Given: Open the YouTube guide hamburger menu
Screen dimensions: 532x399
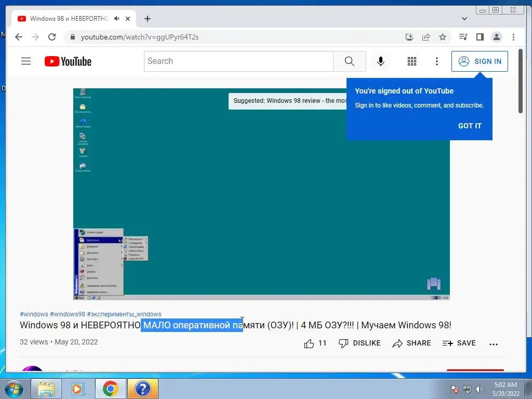Looking at the screenshot, I should (26, 61).
